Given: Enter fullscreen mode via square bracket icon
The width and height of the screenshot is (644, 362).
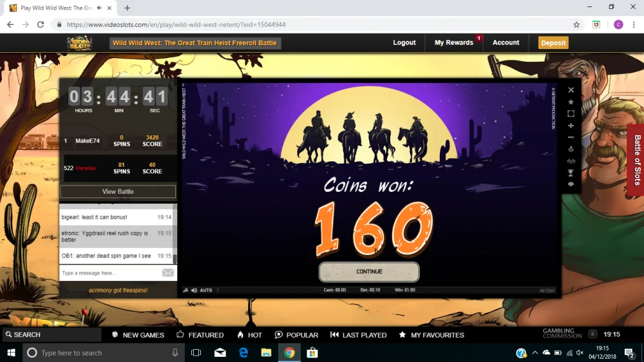Looking at the screenshot, I should [x=571, y=114].
